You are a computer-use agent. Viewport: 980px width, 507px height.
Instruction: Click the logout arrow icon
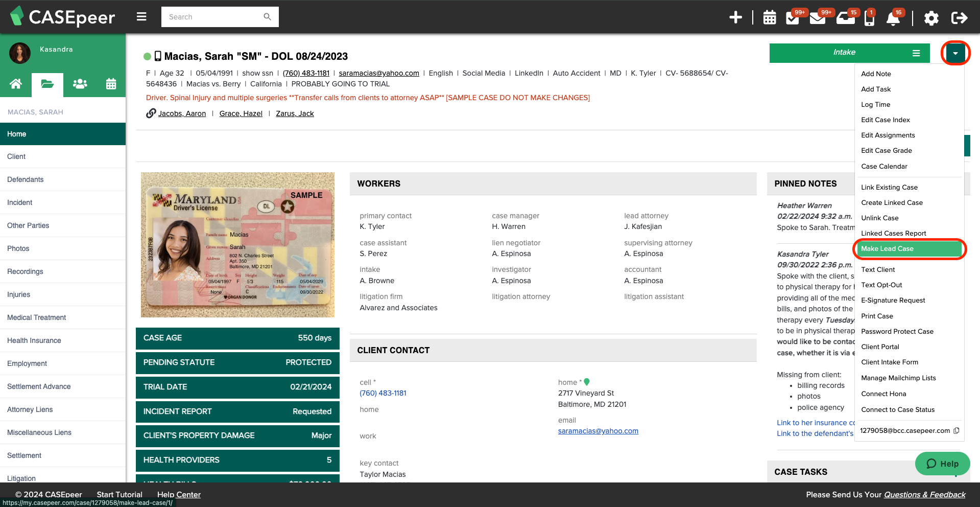[959, 18]
